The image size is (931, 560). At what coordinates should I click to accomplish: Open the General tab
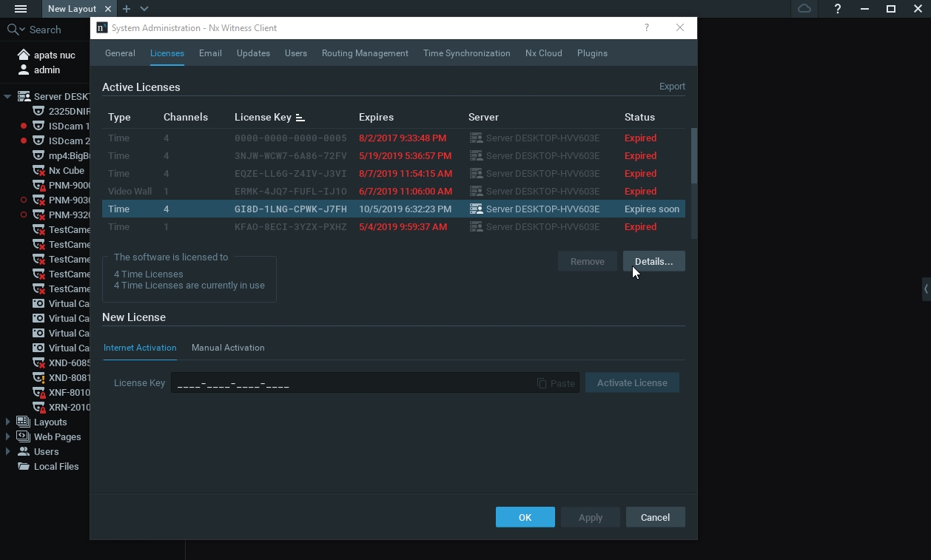(120, 53)
